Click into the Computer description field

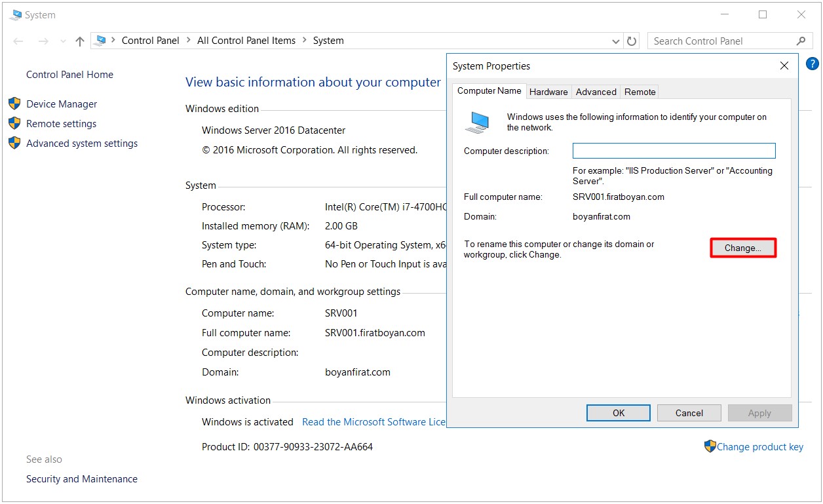[674, 151]
